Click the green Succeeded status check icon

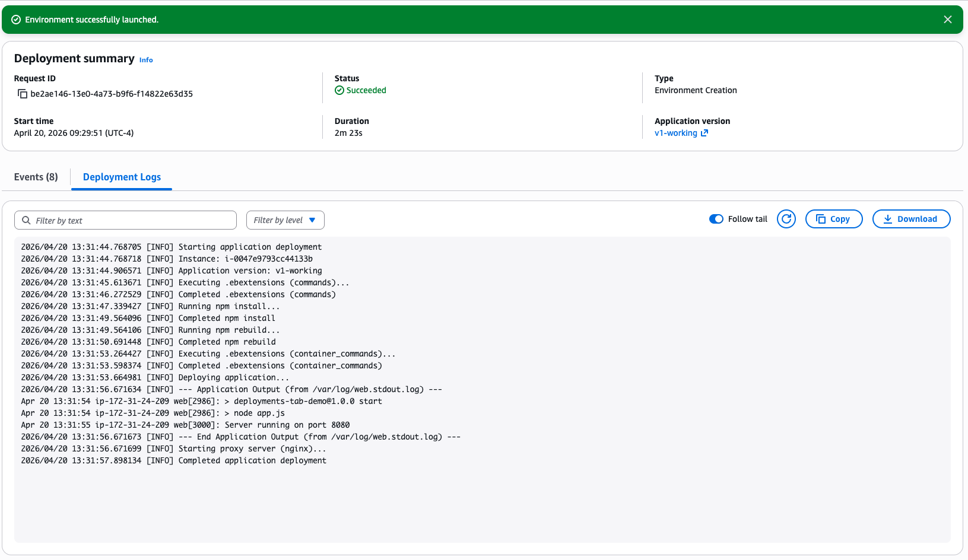(339, 90)
